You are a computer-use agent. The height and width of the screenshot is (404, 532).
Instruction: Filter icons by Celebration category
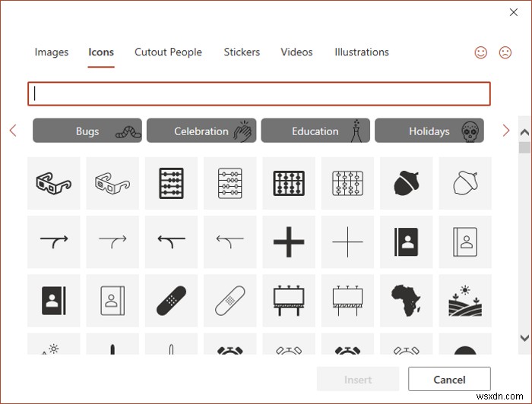201,131
